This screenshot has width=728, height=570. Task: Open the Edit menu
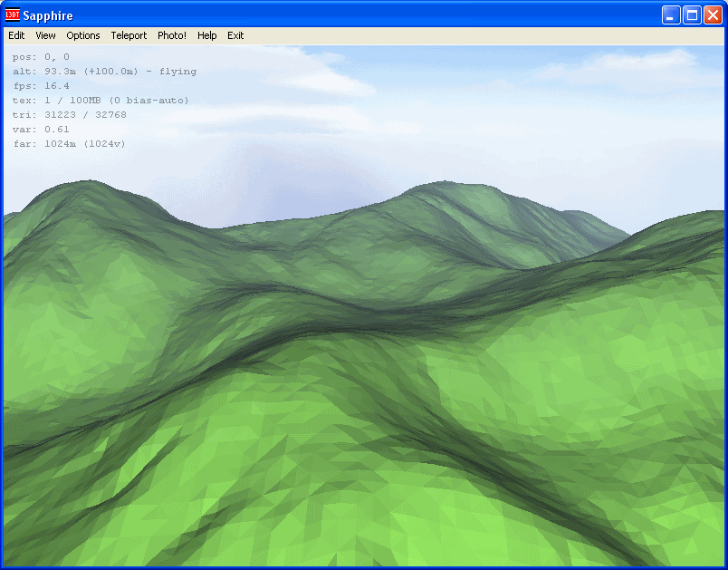(16, 35)
